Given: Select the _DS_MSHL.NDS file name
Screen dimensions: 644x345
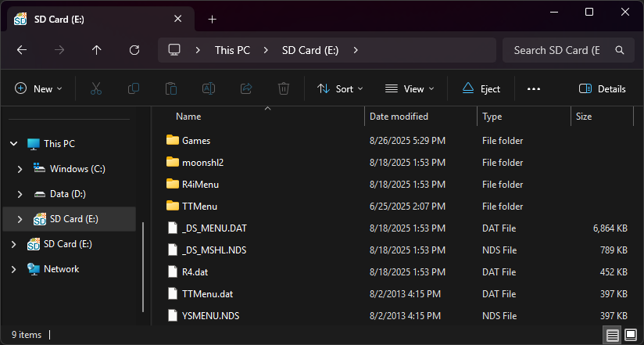Looking at the screenshot, I should (214, 250).
